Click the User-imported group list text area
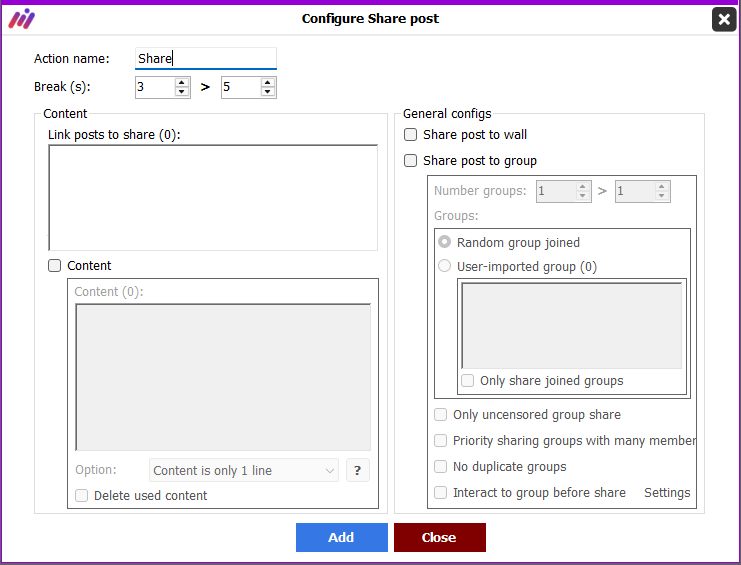The width and height of the screenshot is (741, 565). 571,325
